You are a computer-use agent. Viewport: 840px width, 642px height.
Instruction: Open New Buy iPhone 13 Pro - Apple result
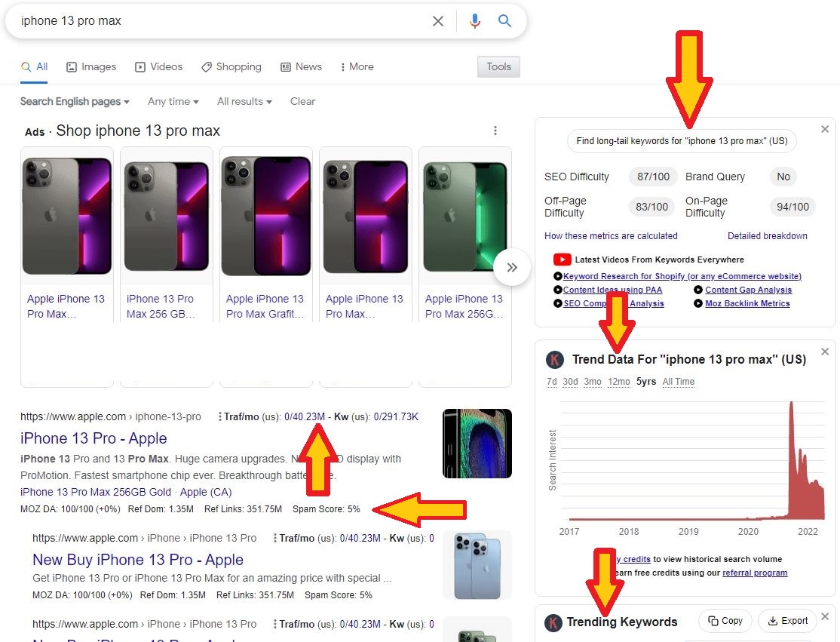138,560
